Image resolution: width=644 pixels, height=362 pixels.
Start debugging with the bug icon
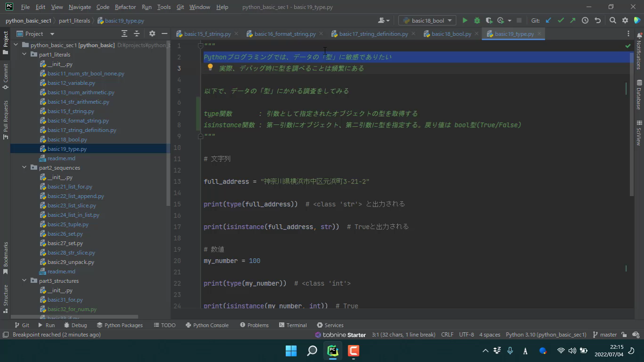pos(477,20)
